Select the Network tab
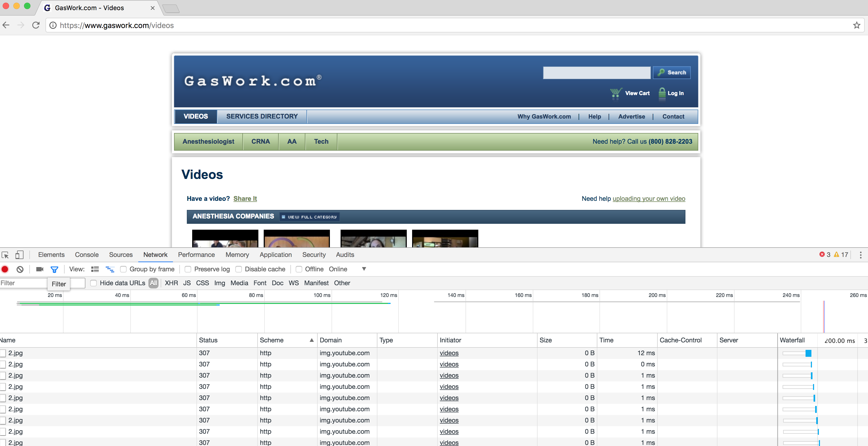 point(155,255)
